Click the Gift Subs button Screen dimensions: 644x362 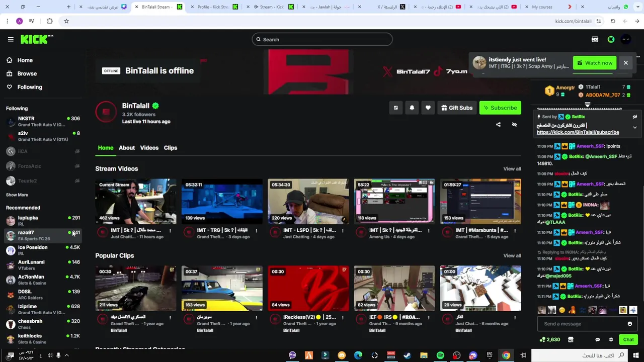(x=456, y=108)
